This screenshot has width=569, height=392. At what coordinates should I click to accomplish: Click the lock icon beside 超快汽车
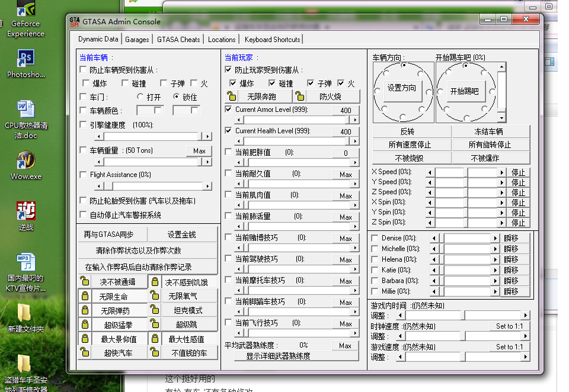click(85, 352)
